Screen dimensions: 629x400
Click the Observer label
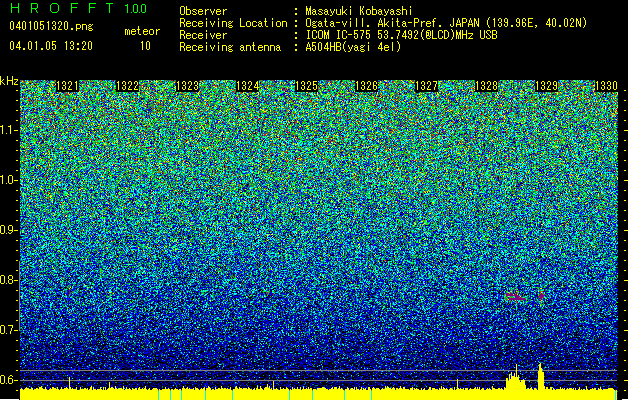(x=203, y=11)
